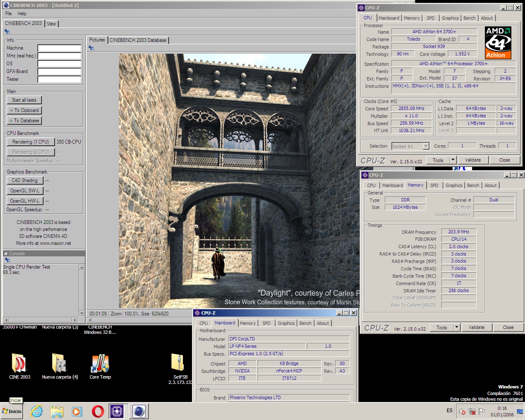Switch to the CINEBENCH 2003 Database tab

tap(138, 40)
